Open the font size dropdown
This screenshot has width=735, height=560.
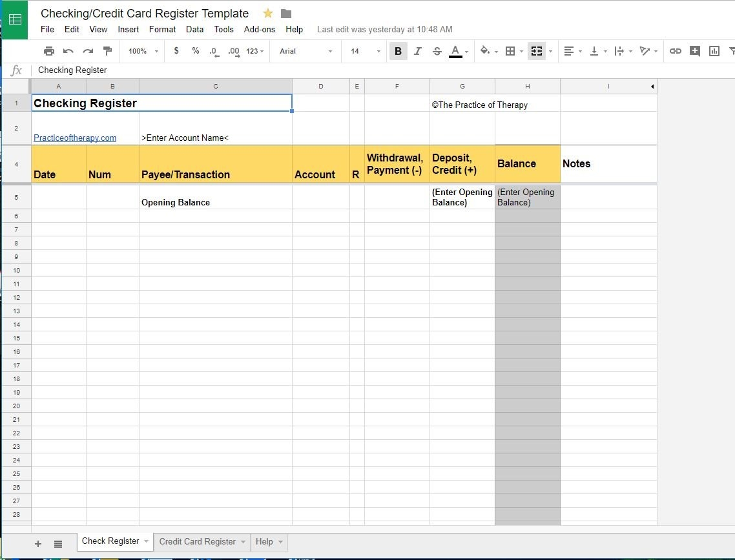364,51
